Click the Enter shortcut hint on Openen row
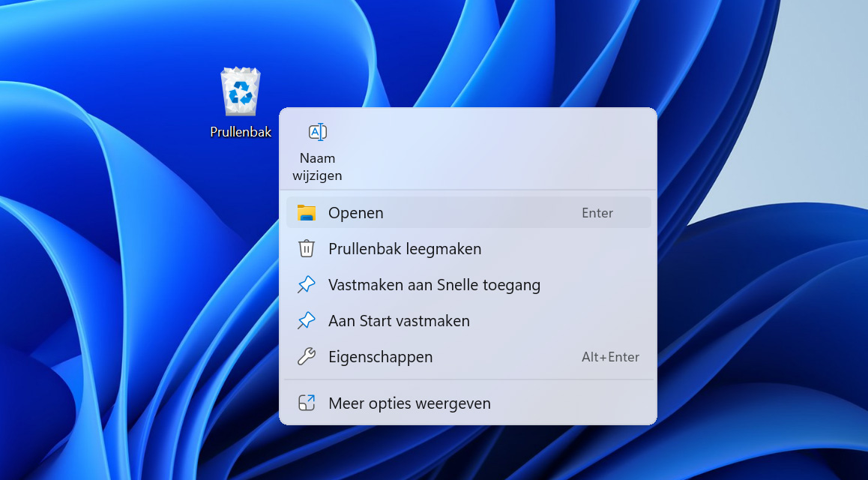Screen dimensions: 868x480 [597, 213]
